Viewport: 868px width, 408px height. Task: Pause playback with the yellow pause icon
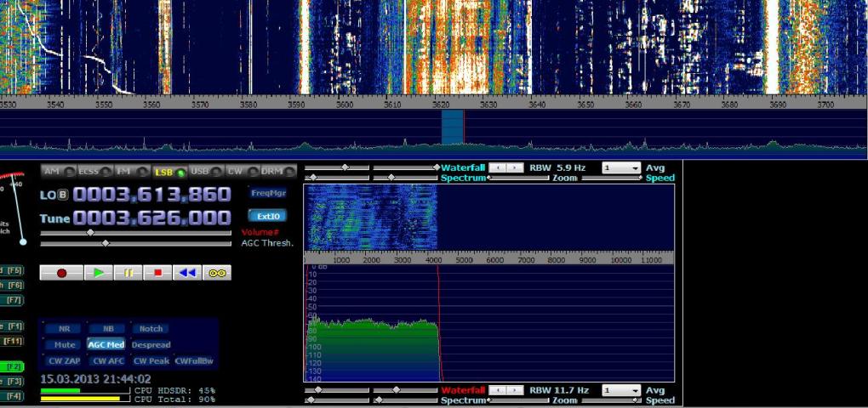pos(128,273)
